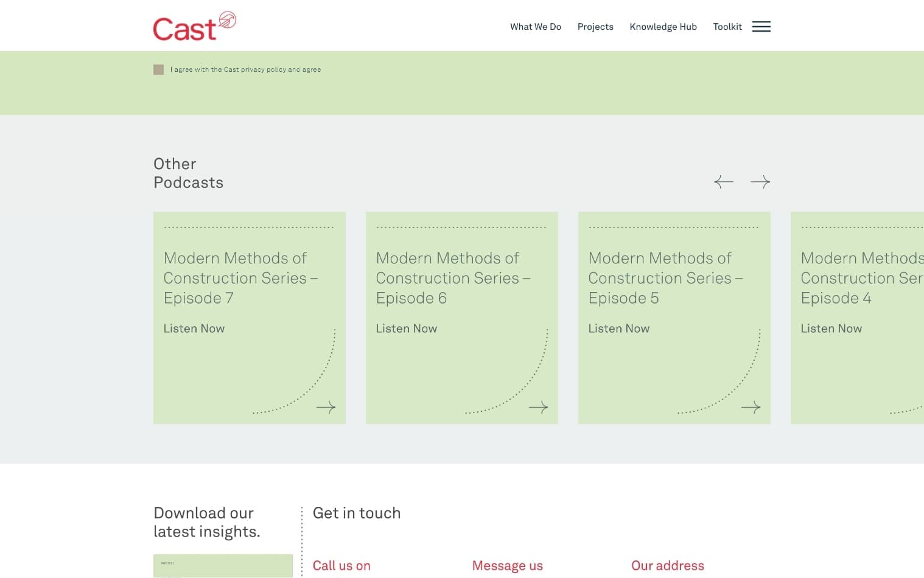Open the hamburger navigation menu
This screenshot has height=578, width=924.
click(761, 26)
